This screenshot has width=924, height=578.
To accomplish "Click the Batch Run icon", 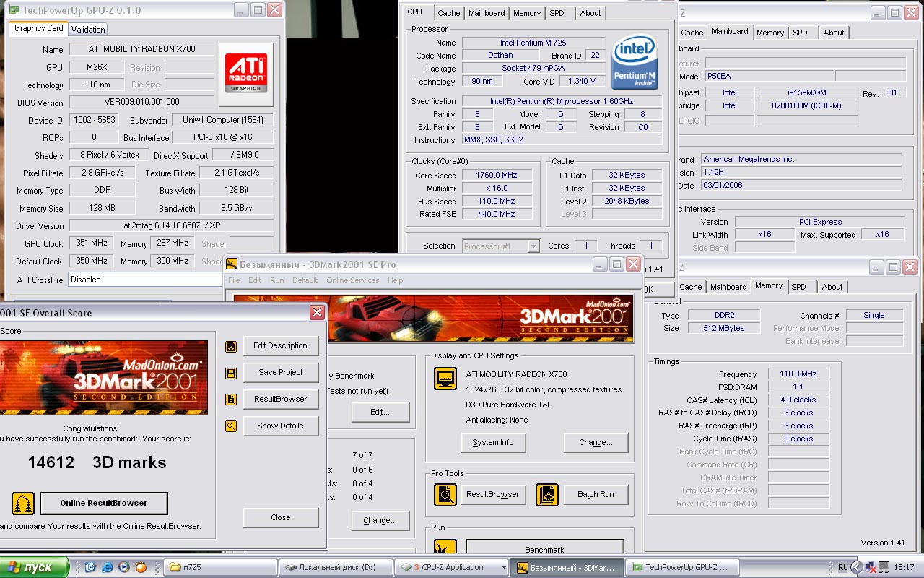I will click(547, 495).
